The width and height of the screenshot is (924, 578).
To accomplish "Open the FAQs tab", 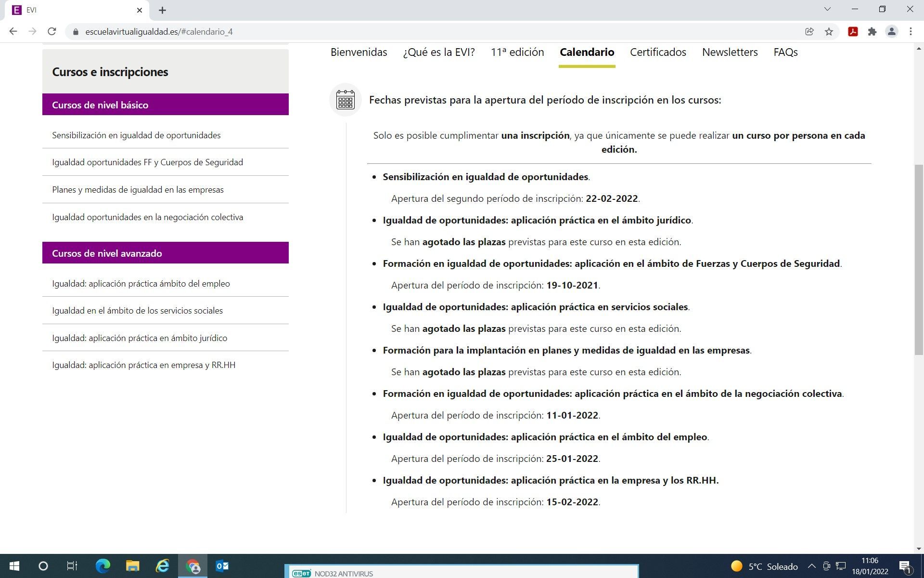I will click(785, 52).
